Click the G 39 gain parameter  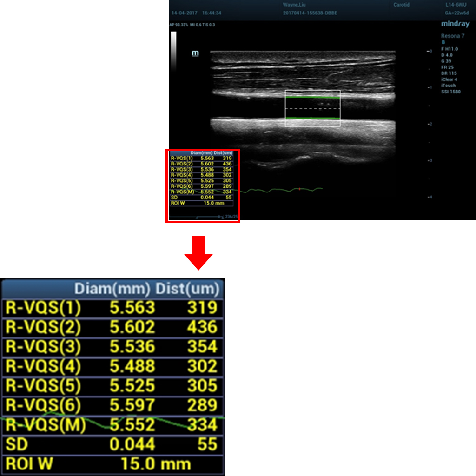click(445, 61)
